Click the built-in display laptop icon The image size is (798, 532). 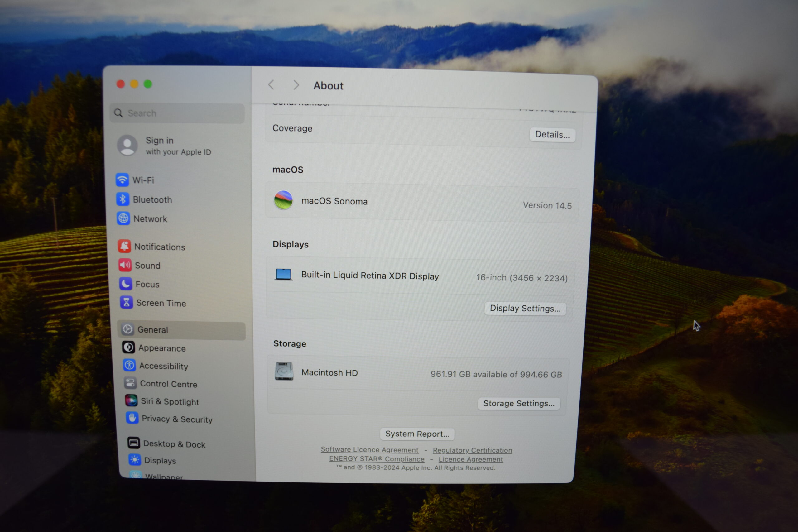[284, 275]
